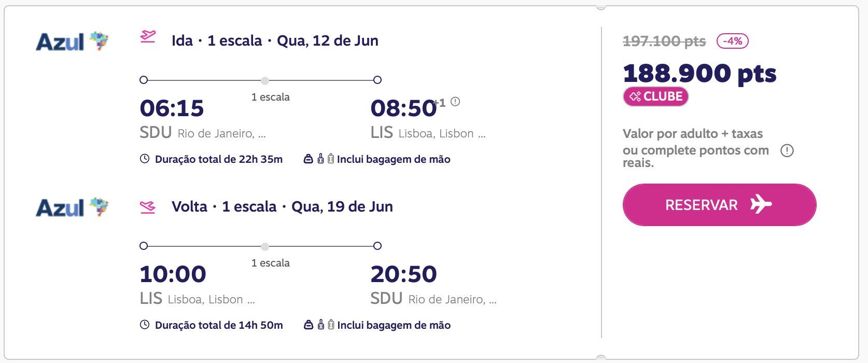868x363 pixels.
Task: Click clock icon for 22h 35m duration
Action: click(145, 159)
